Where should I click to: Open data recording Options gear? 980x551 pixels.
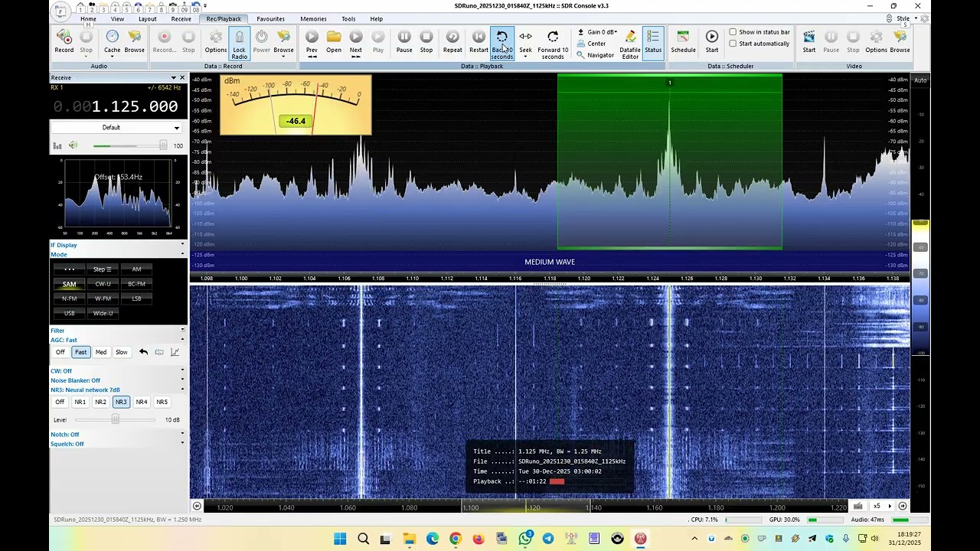(x=216, y=41)
